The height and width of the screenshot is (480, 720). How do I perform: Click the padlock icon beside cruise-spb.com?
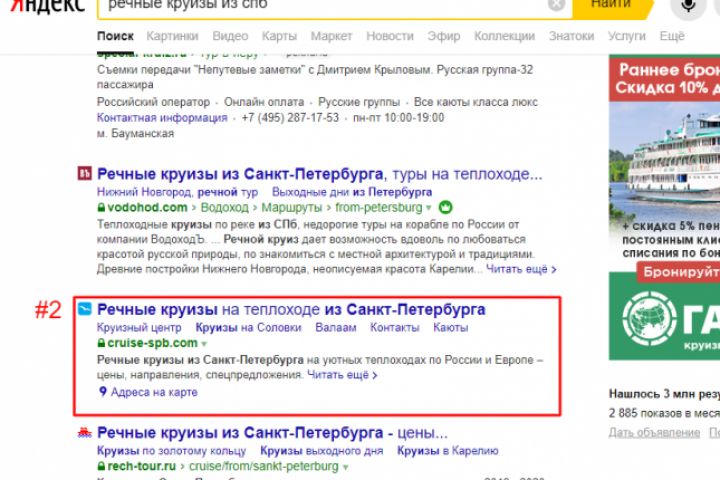click(101, 343)
